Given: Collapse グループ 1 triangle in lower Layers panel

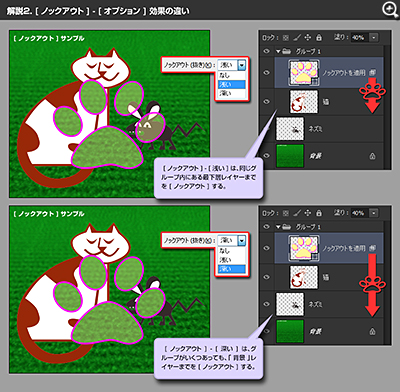Looking at the screenshot, I should 278,227.
